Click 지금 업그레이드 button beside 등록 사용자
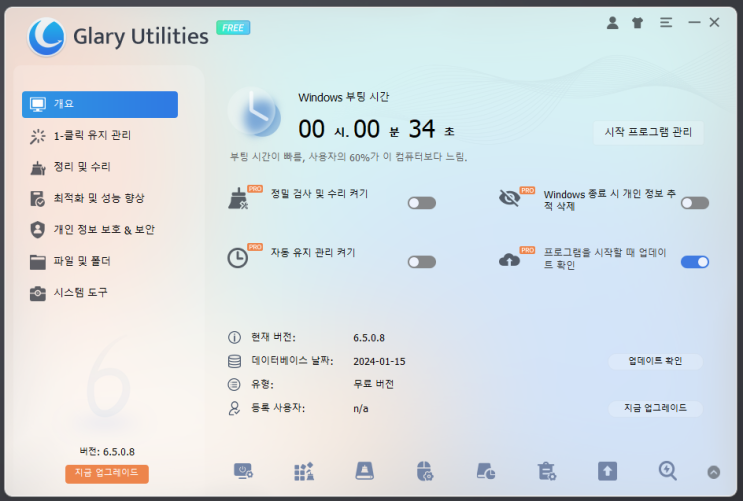The height and width of the screenshot is (501, 743). (x=655, y=408)
